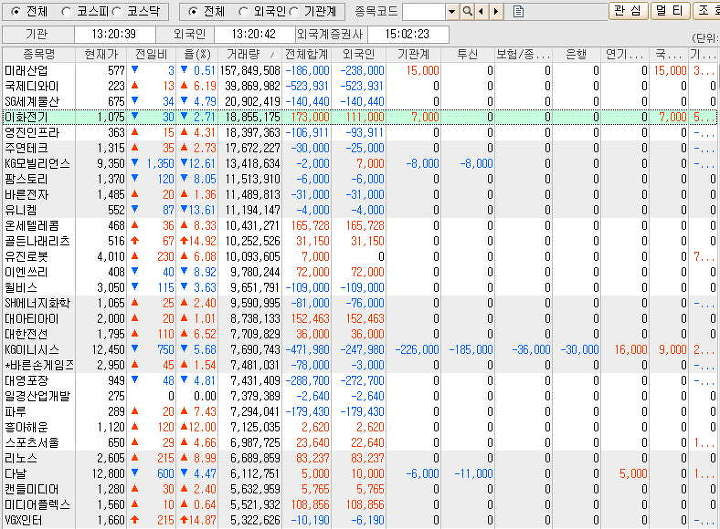Select the 유니켐 stock row
This screenshot has height=529, width=720.
(360, 210)
